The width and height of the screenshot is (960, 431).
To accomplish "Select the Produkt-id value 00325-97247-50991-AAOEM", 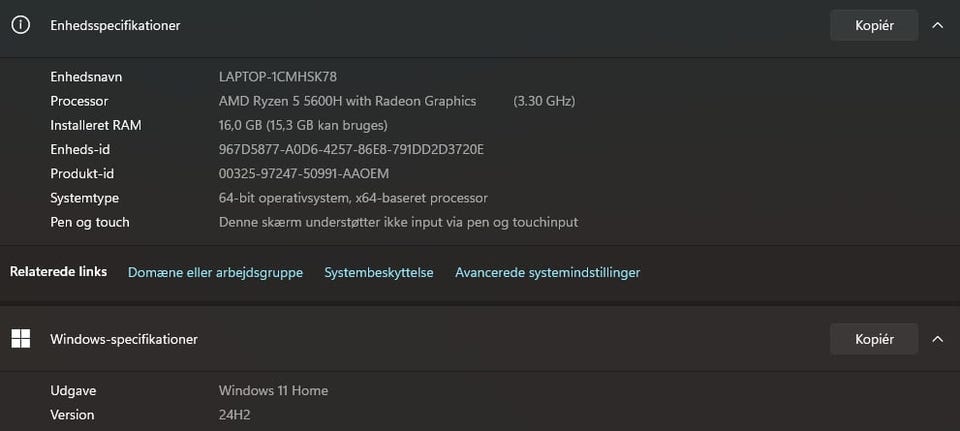I will pyautogui.click(x=304, y=174).
